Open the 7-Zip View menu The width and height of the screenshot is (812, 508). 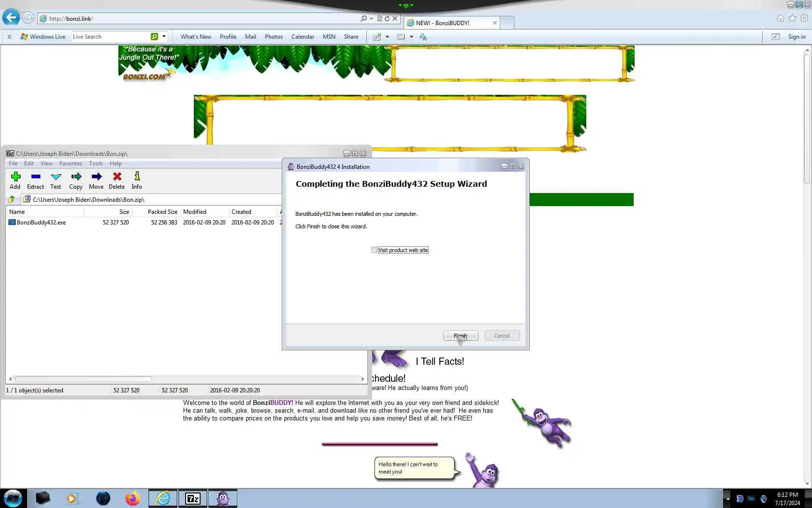(46, 164)
